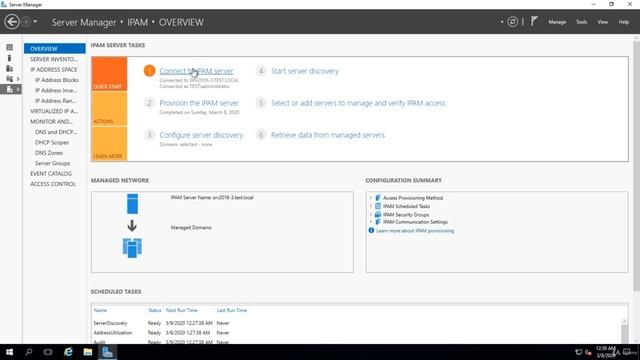The width and height of the screenshot is (640, 360).
Task: Open ACCESS CONTROL
Action: [x=53, y=184]
